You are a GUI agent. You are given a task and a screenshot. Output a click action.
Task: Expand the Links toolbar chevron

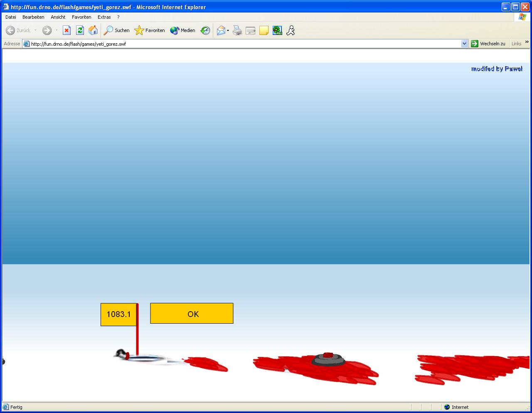pyautogui.click(x=527, y=42)
